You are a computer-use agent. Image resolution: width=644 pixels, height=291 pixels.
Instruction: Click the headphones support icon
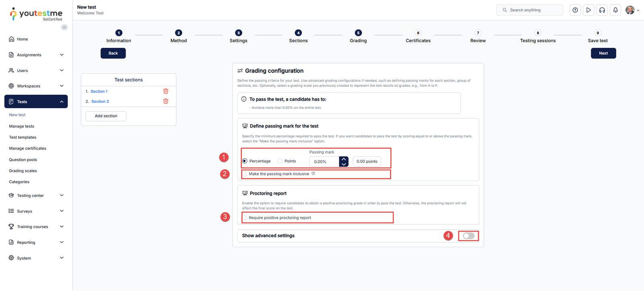pos(602,10)
